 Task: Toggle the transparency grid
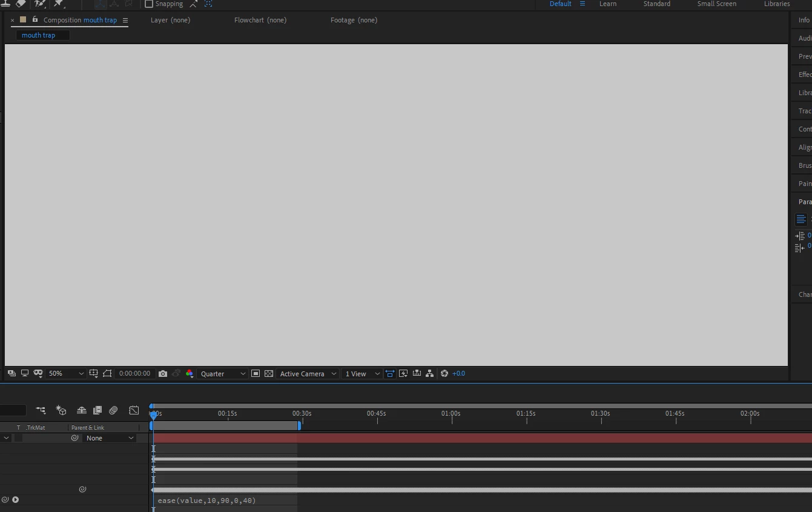269,374
